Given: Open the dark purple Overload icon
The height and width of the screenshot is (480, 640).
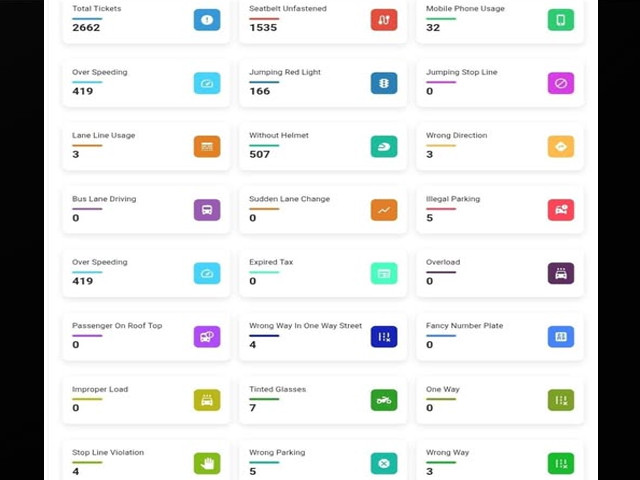Looking at the screenshot, I should coord(561,273).
